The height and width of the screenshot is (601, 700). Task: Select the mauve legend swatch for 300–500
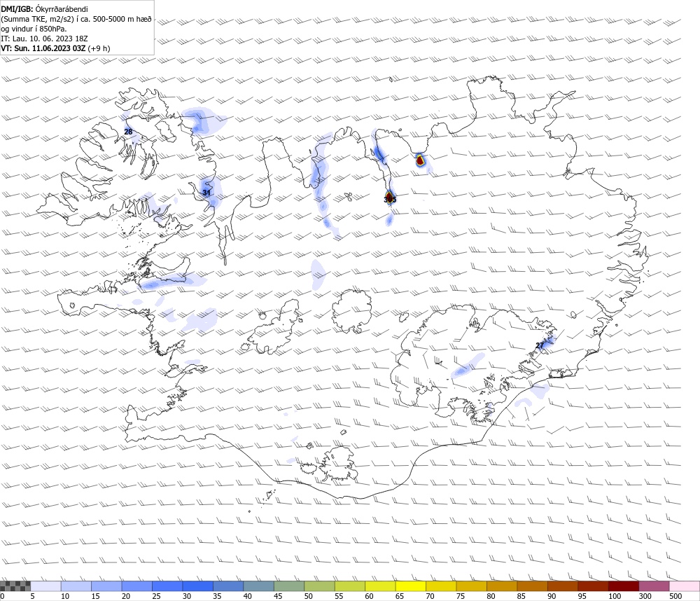tap(654, 586)
